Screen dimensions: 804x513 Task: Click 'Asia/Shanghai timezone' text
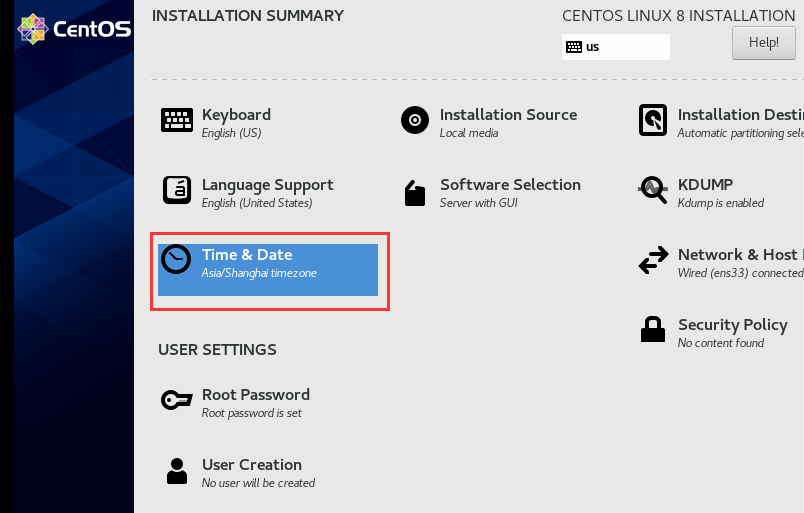click(259, 273)
